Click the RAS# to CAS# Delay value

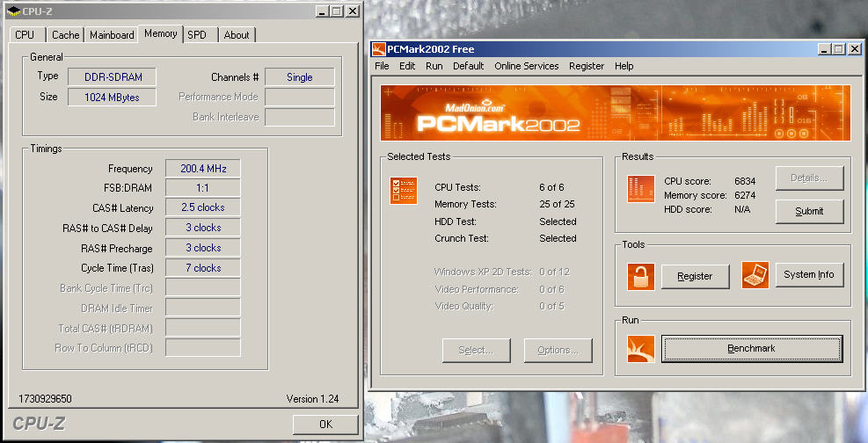coord(202,228)
